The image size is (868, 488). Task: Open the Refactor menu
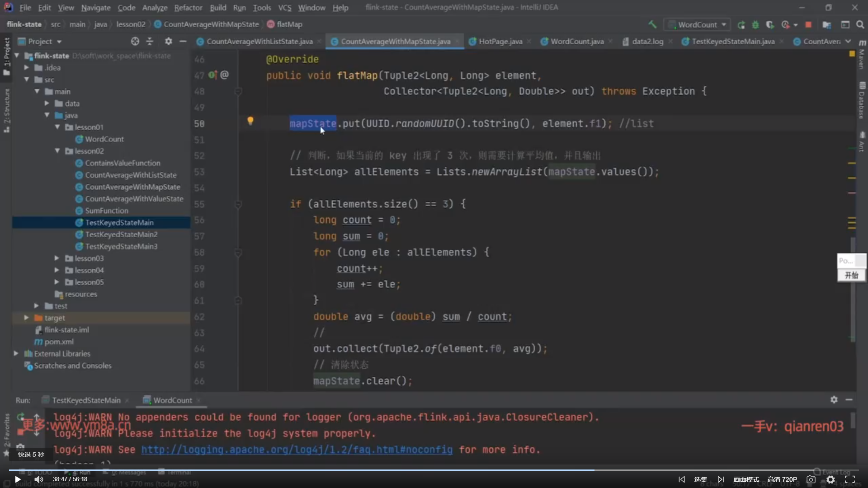(x=188, y=8)
